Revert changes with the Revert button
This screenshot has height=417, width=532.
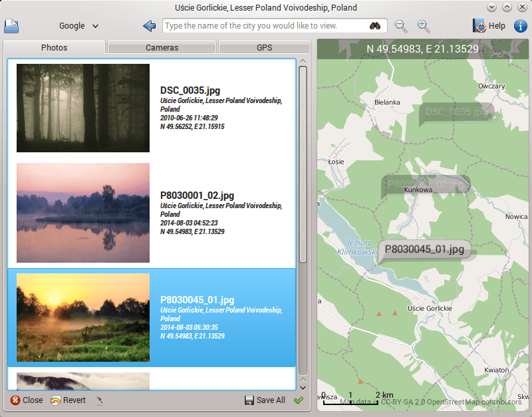point(68,400)
